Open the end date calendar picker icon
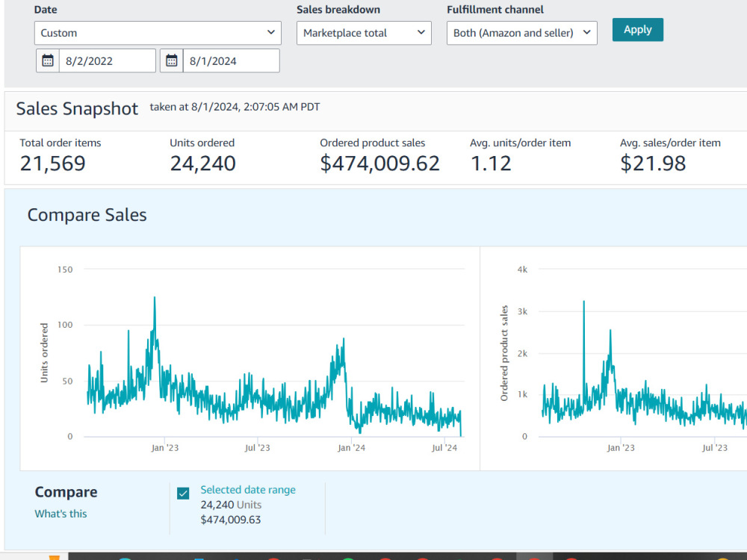Viewport: 747px width, 560px height. 172,60
